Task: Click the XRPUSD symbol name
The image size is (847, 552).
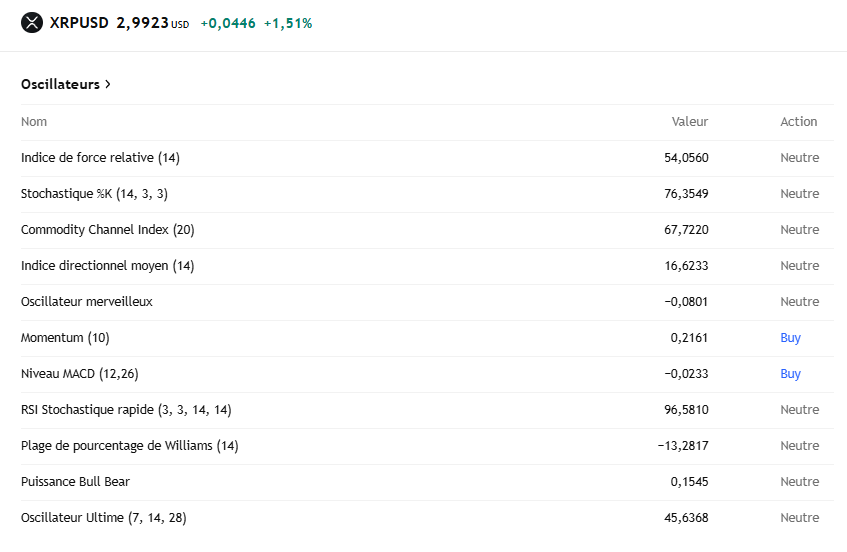Action: [x=79, y=22]
